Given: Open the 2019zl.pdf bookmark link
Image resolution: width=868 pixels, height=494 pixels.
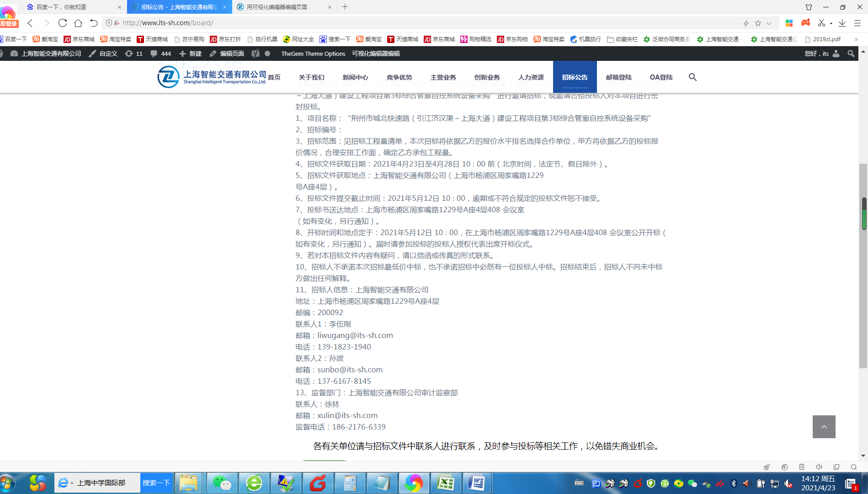Looking at the screenshot, I should pos(823,39).
